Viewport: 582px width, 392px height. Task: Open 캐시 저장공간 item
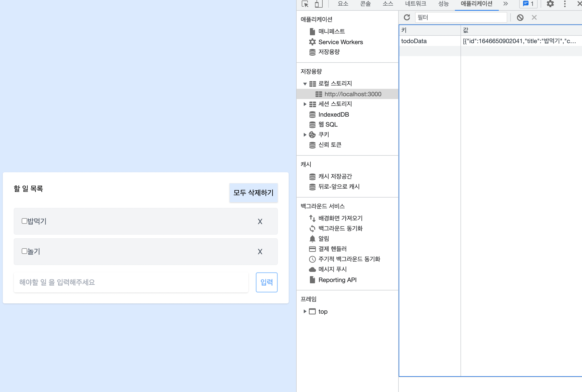click(335, 176)
